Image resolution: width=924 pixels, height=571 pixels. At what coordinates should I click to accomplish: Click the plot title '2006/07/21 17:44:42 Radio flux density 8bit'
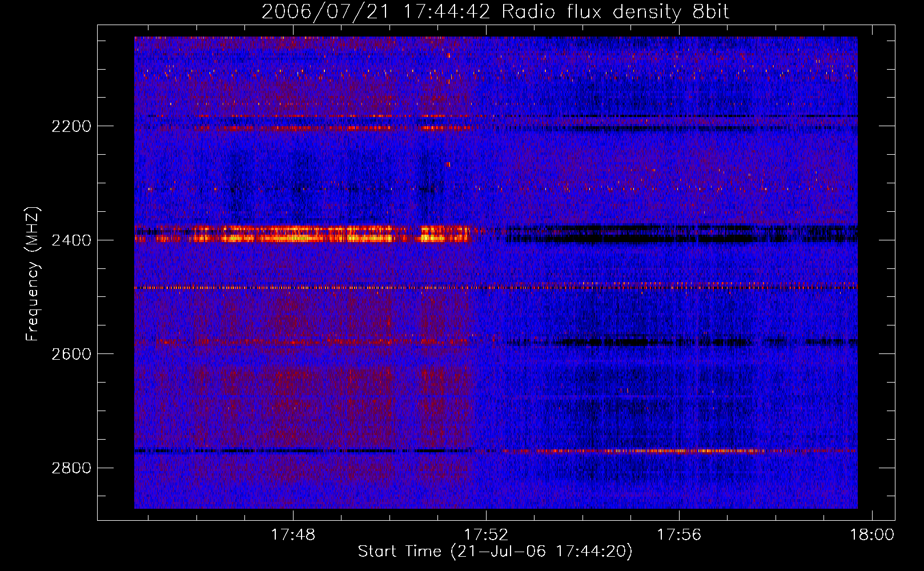tap(495, 12)
